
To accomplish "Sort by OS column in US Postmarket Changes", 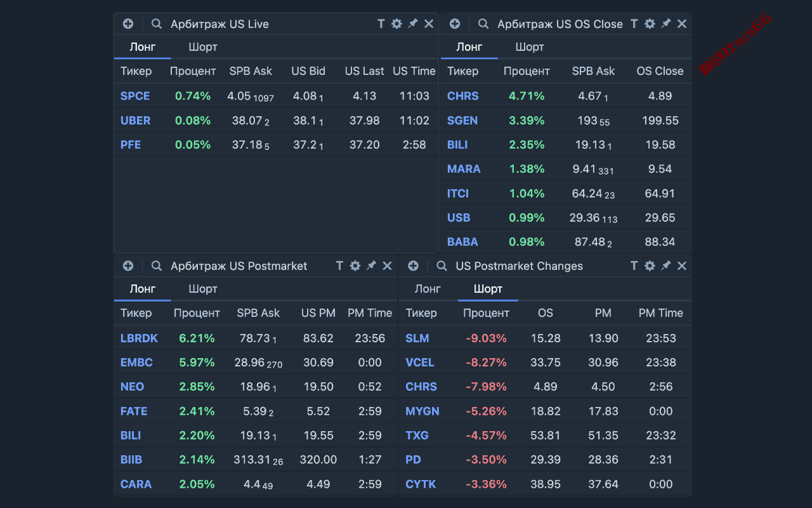I will 546,313.
